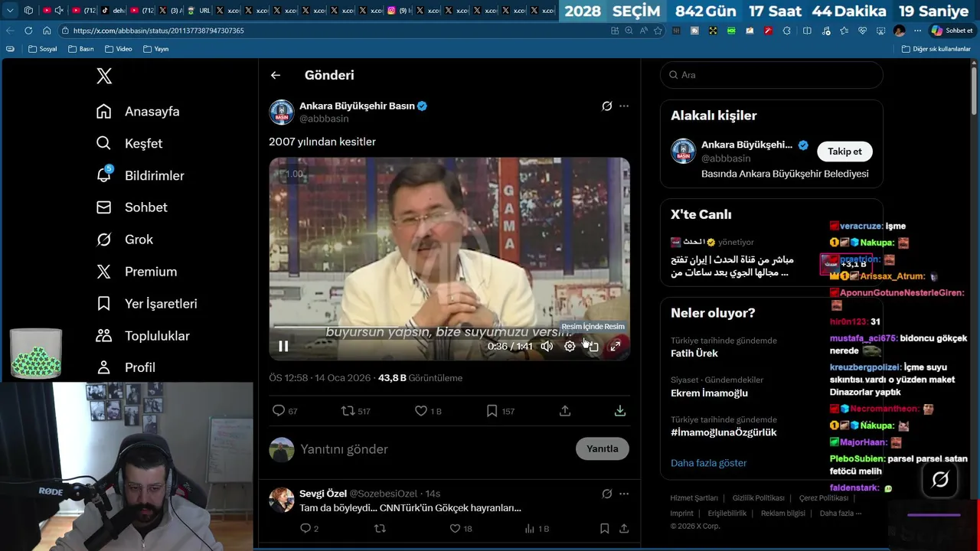Go to the X home logo
Screen dimensions: 980x551
click(104, 76)
